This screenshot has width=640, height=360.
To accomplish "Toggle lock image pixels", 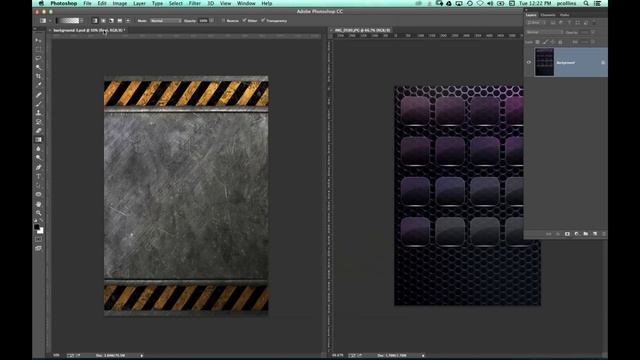I will tap(545, 42).
